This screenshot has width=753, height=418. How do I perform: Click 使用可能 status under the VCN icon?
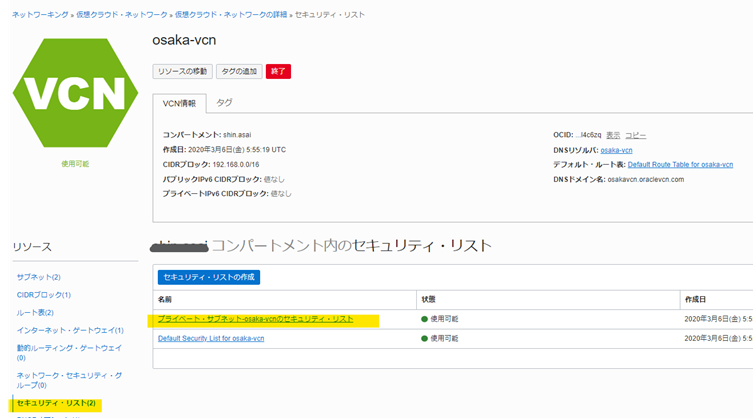75,164
